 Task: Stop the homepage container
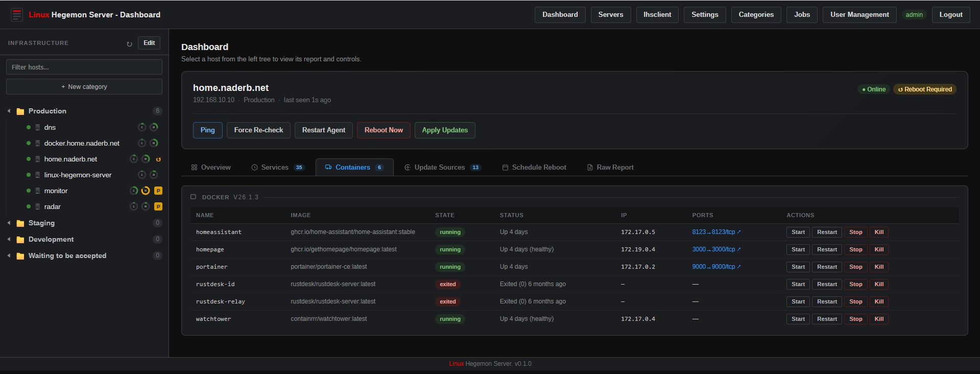(x=855, y=249)
